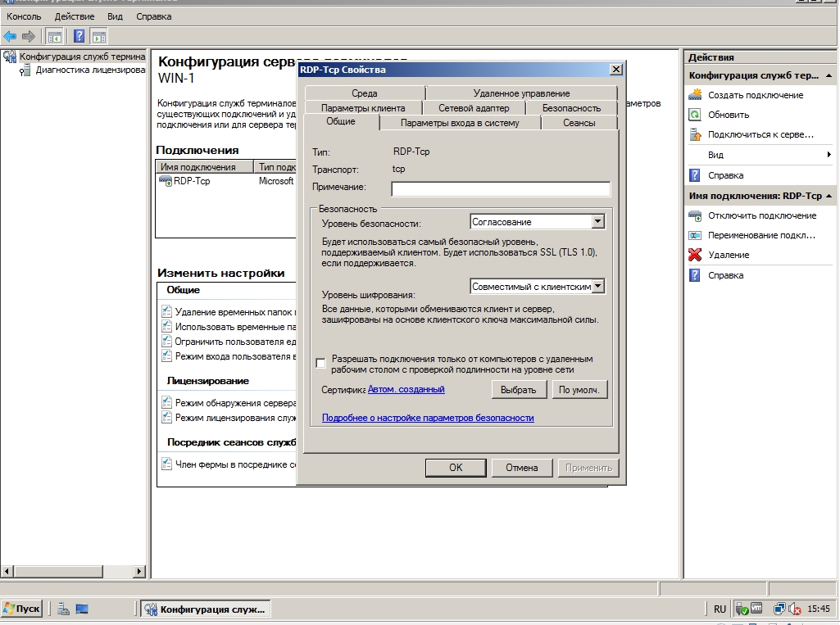
Task: Switch to the Среда tab
Action: [x=365, y=93]
